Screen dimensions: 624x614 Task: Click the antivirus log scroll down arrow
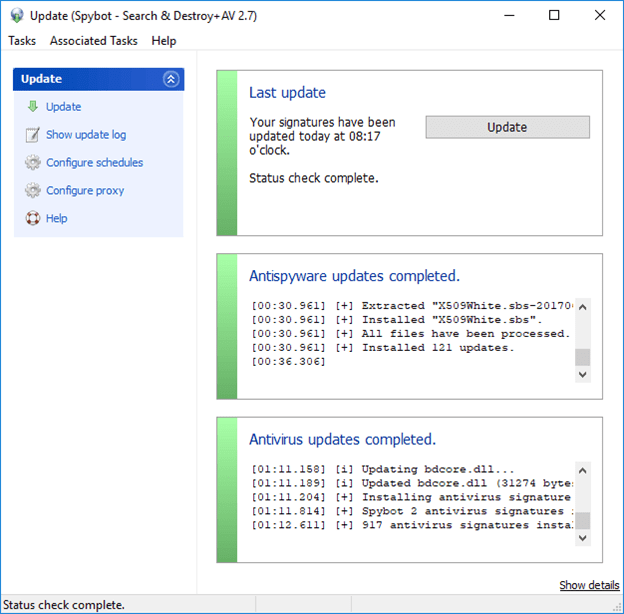[583, 538]
